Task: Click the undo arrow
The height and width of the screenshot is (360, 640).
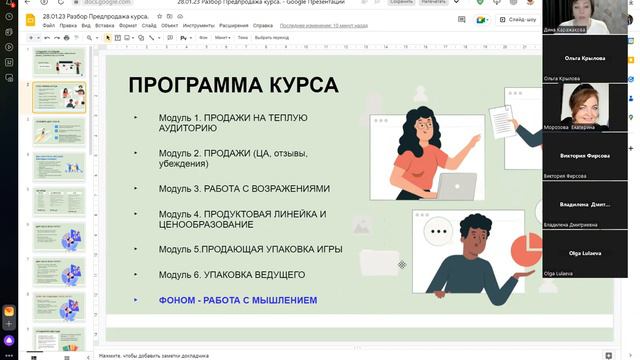Action: pyautogui.click(x=47, y=38)
